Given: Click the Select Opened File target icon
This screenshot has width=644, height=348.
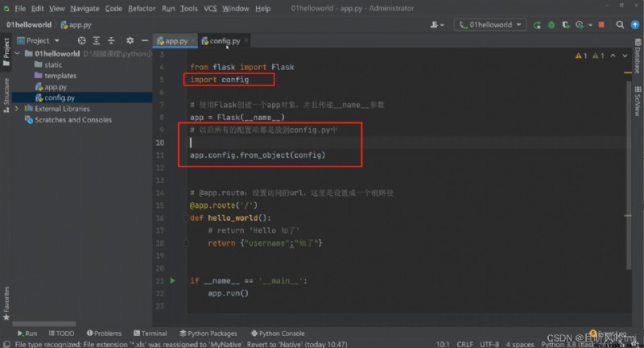Looking at the screenshot, I should tap(82, 40).
